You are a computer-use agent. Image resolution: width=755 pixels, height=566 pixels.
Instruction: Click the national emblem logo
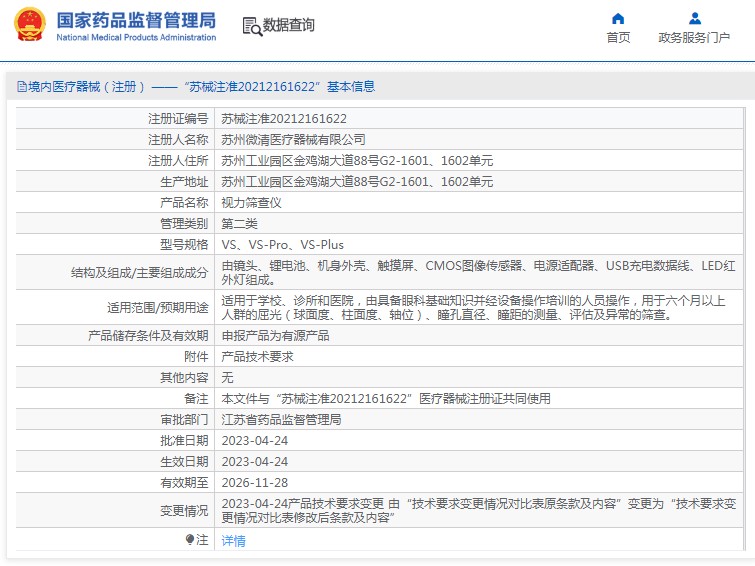[29, 25]
